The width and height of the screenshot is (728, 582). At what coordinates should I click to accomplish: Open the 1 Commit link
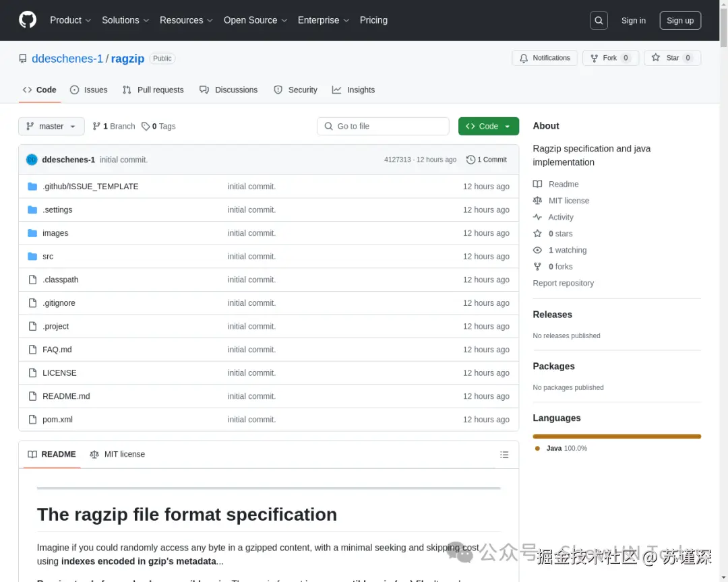487,160
